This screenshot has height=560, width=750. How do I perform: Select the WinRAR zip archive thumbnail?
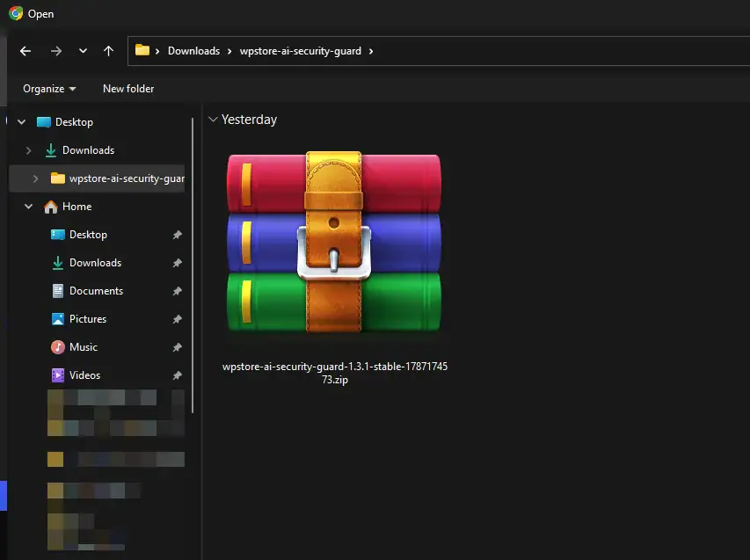pyautogui.click(x=334, y=242)
